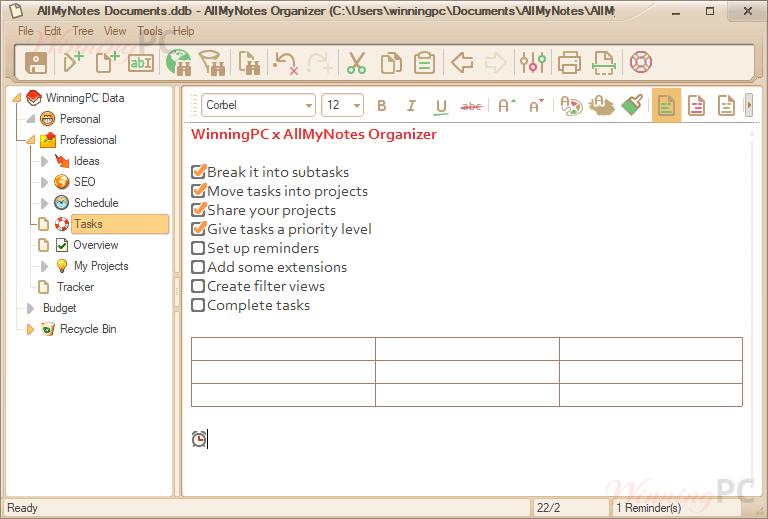Open the Tree menu
This screenshot has width=768, height=519.
click(83, 31)
